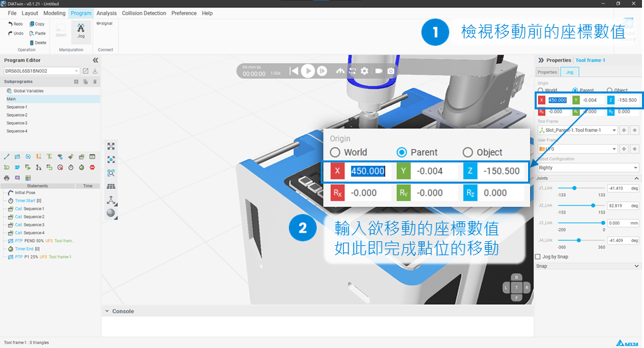
Task: Click the zoom-to-region magnifier view icon
Action: tap(111, 173)
